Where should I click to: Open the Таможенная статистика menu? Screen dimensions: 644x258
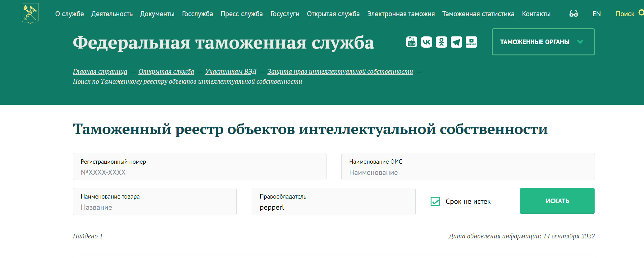pos(478,14)
